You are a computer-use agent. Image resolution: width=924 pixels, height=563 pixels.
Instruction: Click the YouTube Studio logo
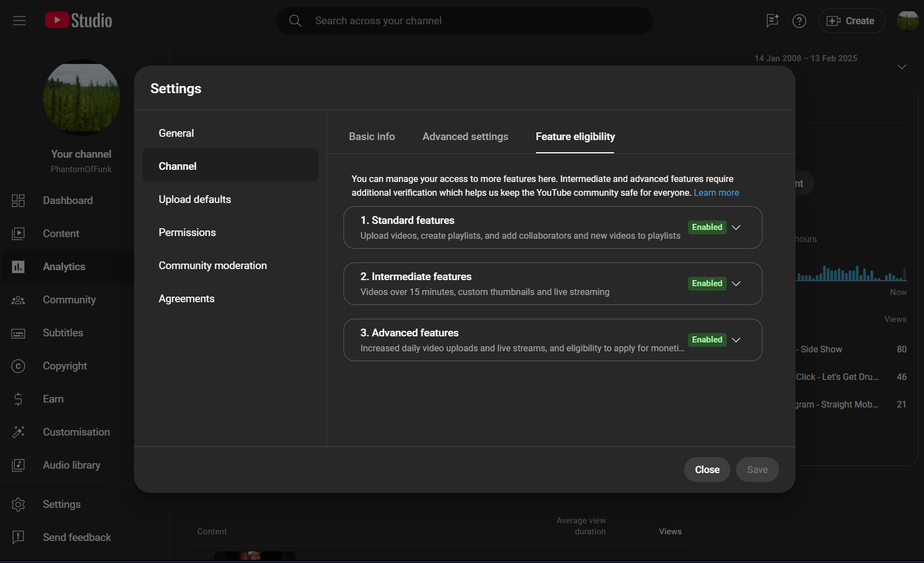(79, 20)
